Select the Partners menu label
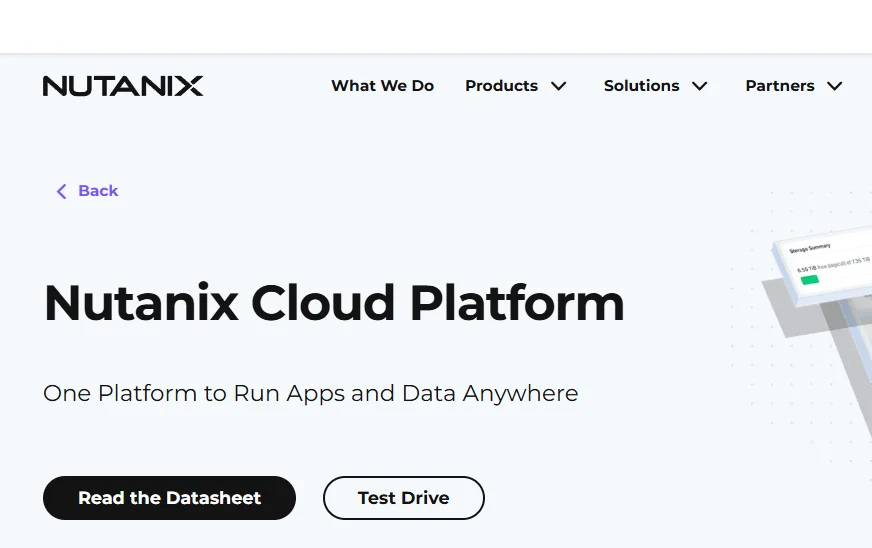Screen dimensions: 872x548 coord(779,86)
